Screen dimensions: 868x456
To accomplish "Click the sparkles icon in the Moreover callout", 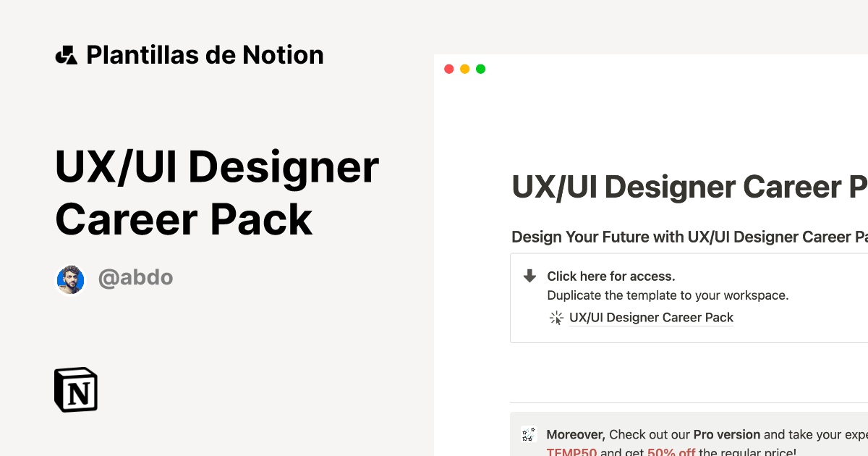I will [x=527, y=434].
